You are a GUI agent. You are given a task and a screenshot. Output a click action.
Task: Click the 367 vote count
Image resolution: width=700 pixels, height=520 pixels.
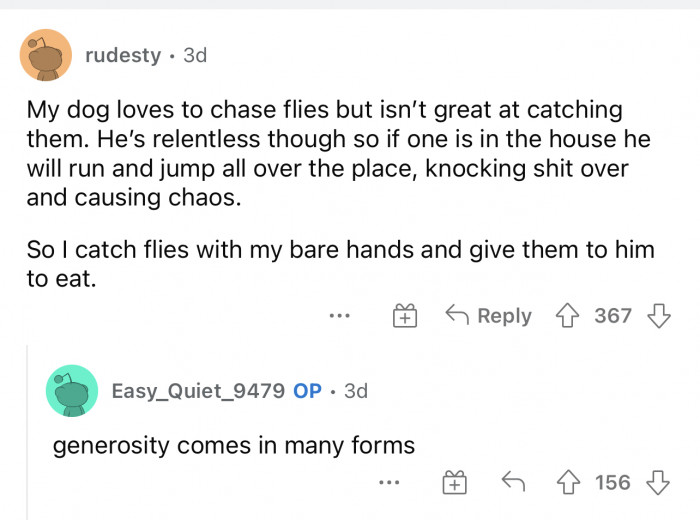tap(613, 316)
